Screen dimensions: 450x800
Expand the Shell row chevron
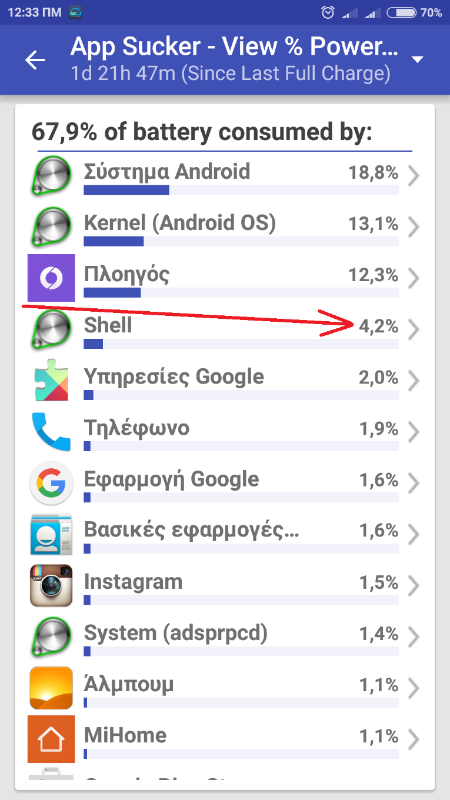pyautogui.click(x=414, y=329)
